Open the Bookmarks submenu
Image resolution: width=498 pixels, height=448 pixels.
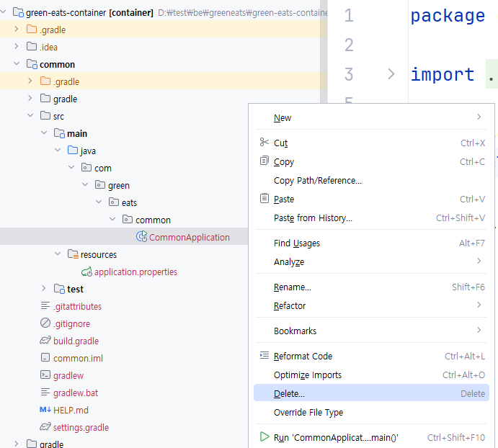coord(371,331)
